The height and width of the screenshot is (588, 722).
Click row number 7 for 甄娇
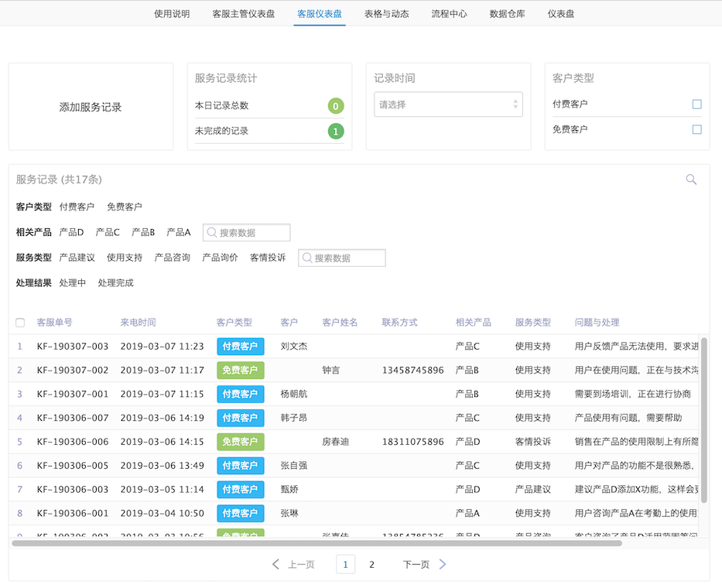coord(20,490)
